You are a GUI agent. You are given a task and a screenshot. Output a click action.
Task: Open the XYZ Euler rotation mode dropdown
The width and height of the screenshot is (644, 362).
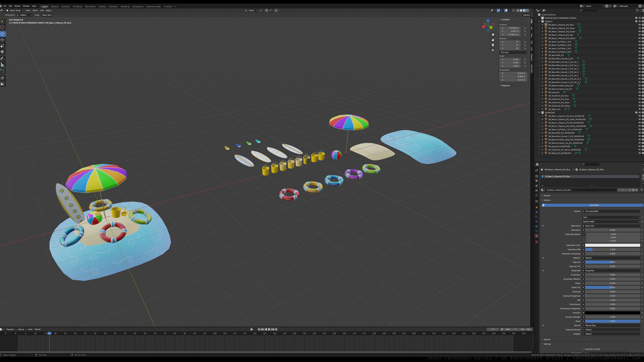[513, 52]
